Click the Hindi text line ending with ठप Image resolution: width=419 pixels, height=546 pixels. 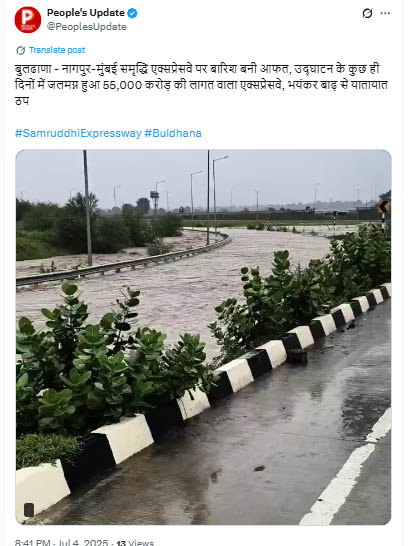coord(22,101)
